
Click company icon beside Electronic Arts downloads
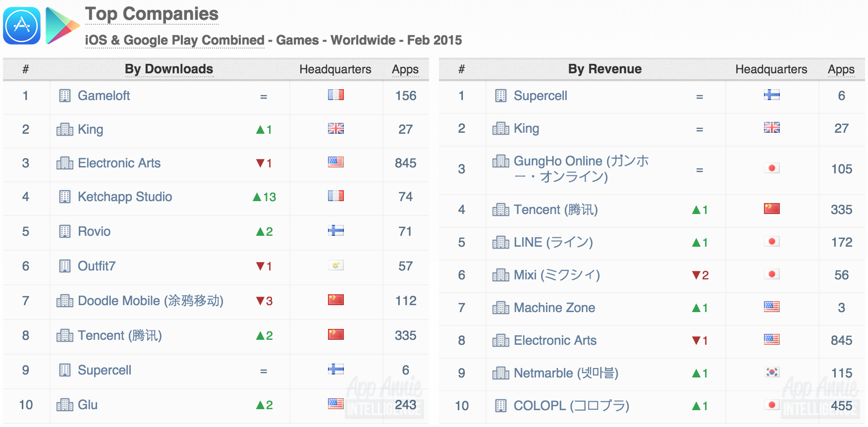pyautogui.click(x=65, y=163)
